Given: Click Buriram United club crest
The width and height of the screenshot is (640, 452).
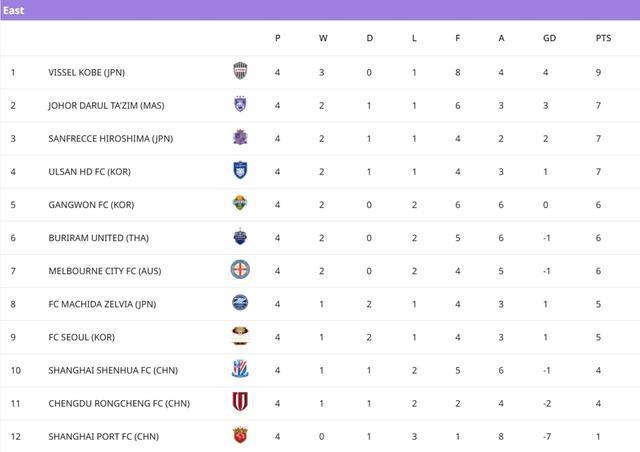Looking at the screenshot, I should pyautogui.click(x=240, y=237).
